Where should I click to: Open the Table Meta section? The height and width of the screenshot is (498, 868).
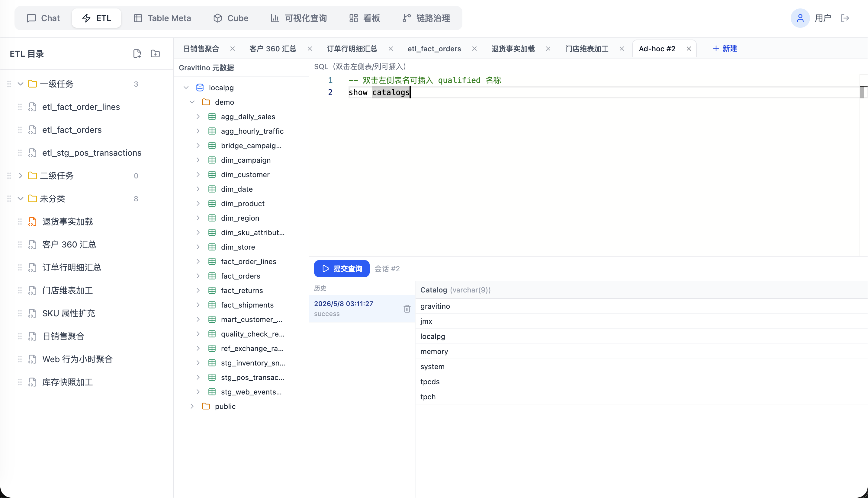tap(162, 18)
